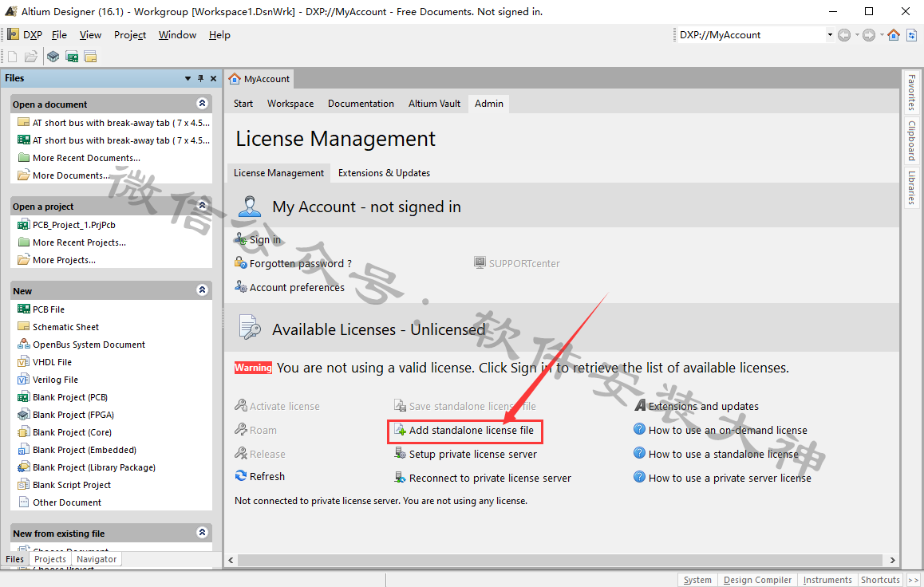Switch to the Workspace tab
Screen dimensions: 924x587
[x=290, y=104]
